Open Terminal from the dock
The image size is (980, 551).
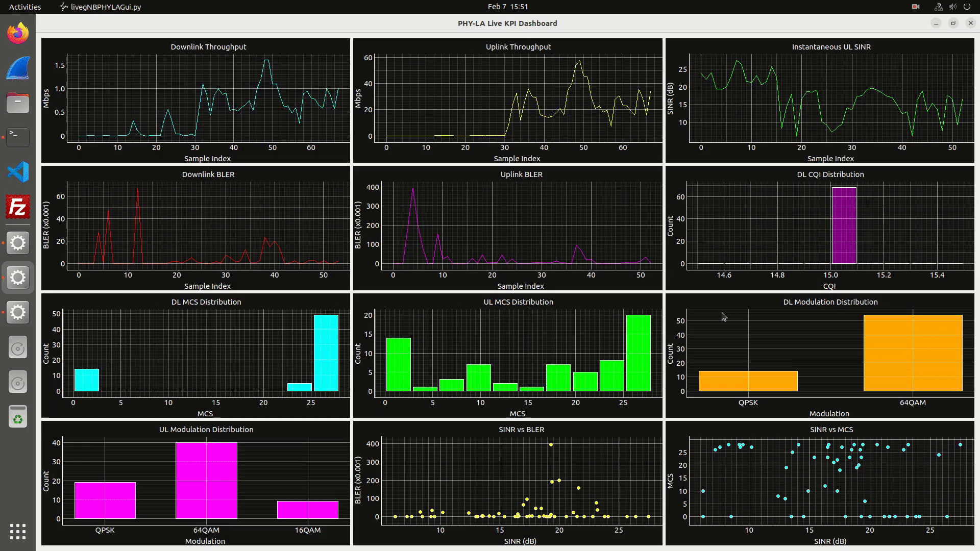coord(18,137)
